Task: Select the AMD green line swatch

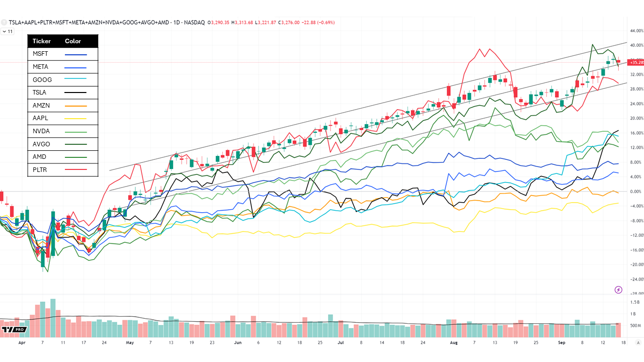Action: tap(76, 157)
